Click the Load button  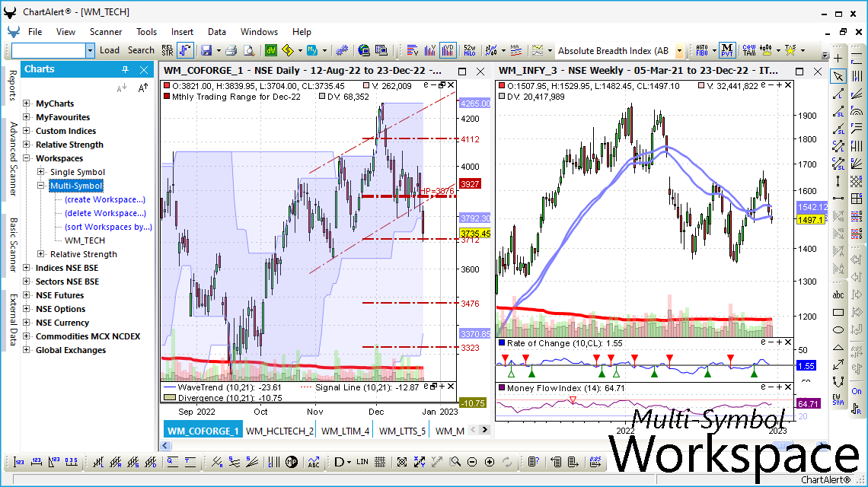point(110,50)
